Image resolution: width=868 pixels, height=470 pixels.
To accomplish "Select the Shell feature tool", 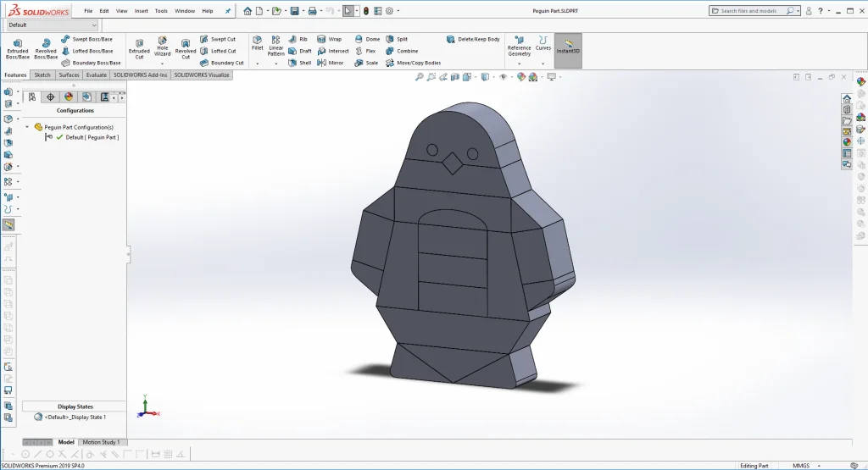I will point(299,63).
